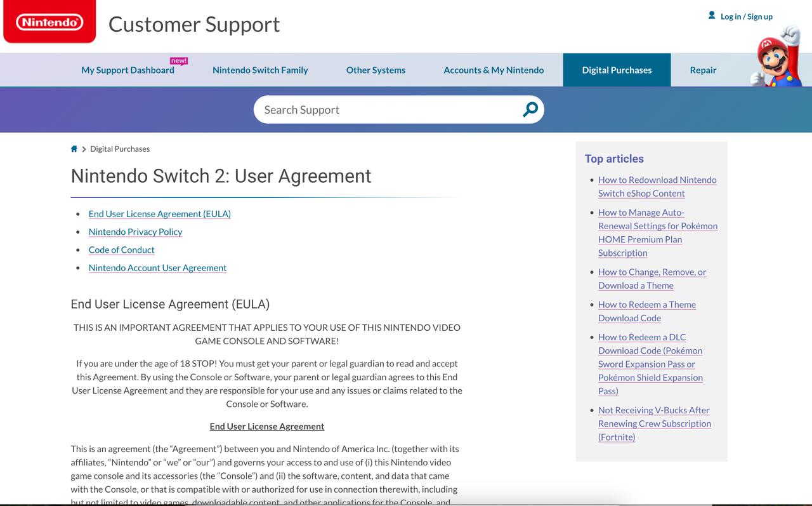Click the Customer Support header title
This screenshot has height=506, width=812.
point(194,24)
